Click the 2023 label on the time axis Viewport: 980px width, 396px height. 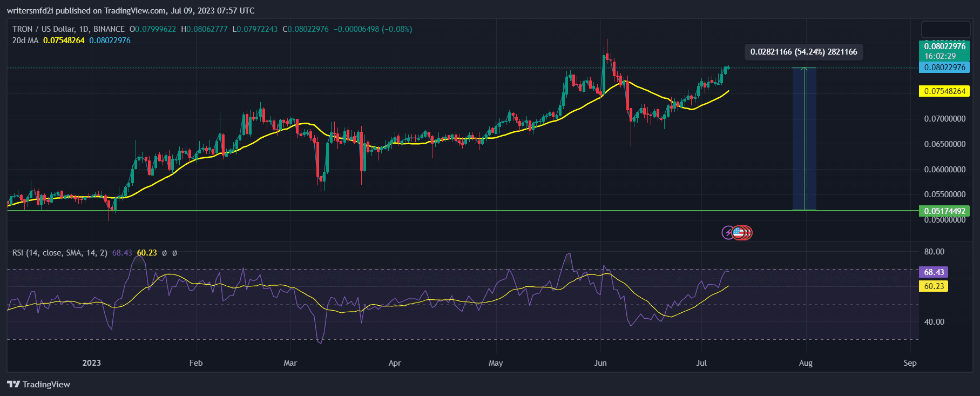coord(91,363)
